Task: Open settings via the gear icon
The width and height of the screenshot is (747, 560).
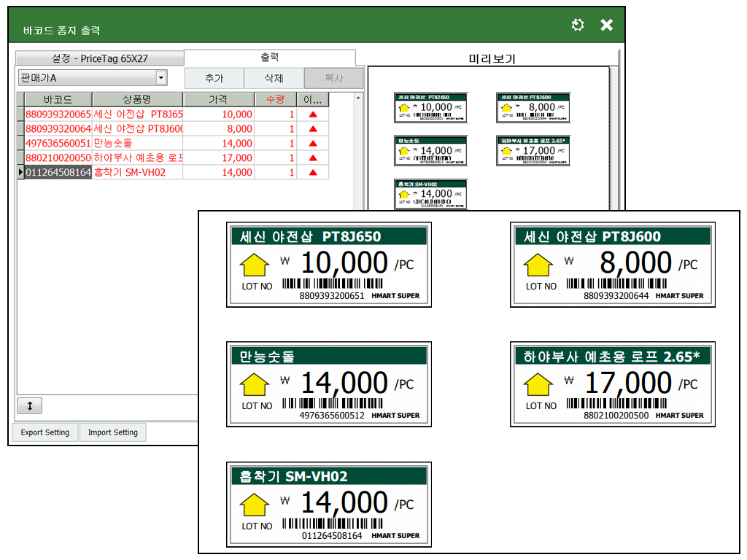Action: click(x=578, y=24)
